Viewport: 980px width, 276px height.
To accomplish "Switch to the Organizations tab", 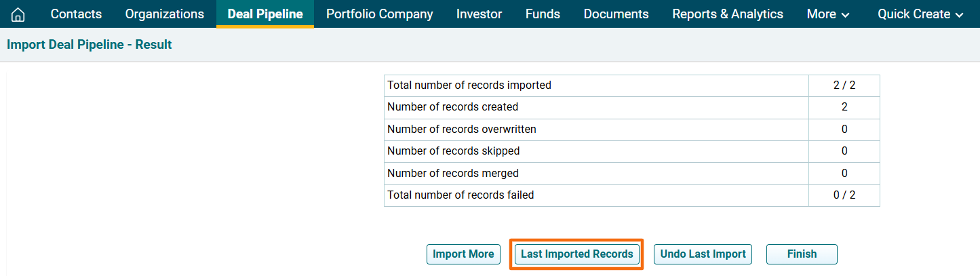I will pyautogui.click(x=164, y=14).
